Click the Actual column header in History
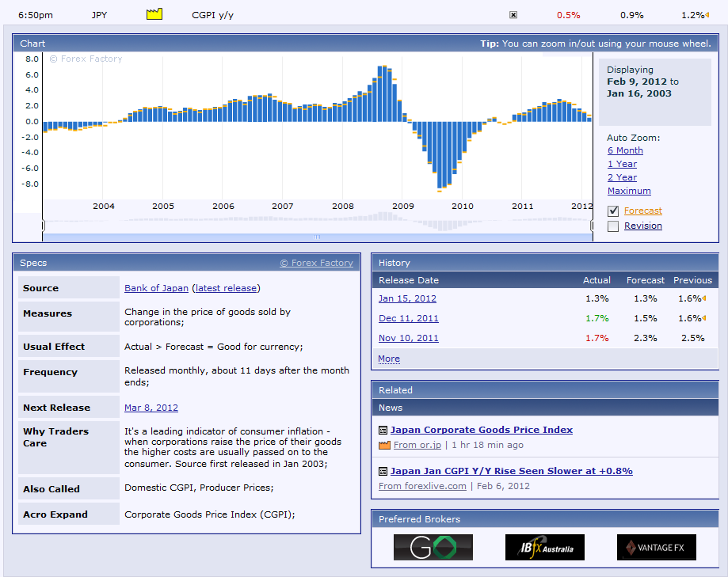This screenshot has width=728, height=577. click(597, 280)
